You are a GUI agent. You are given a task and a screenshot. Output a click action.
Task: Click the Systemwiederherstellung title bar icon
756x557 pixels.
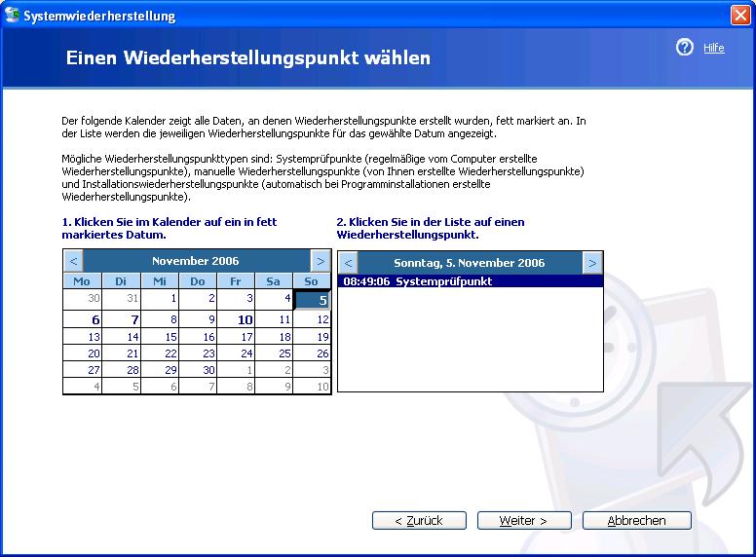click(12, 15)
